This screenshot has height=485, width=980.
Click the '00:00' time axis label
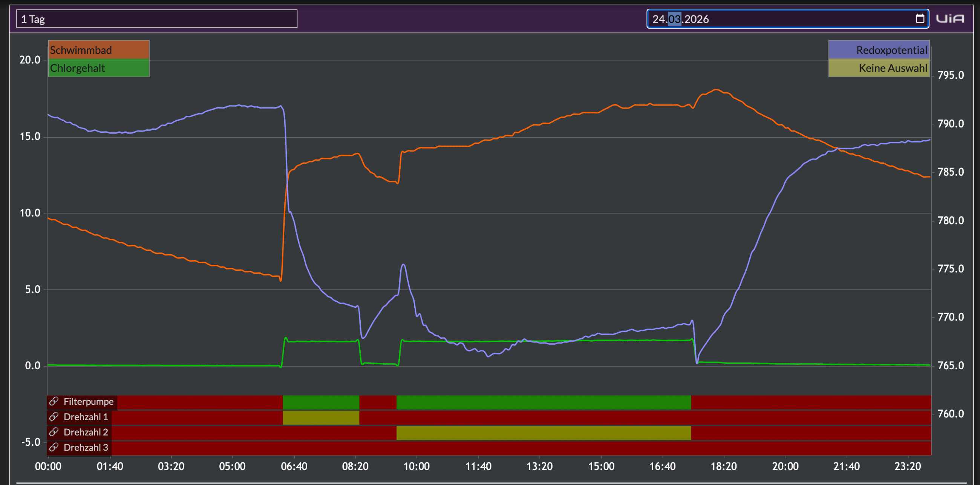[x=48, y=467]
